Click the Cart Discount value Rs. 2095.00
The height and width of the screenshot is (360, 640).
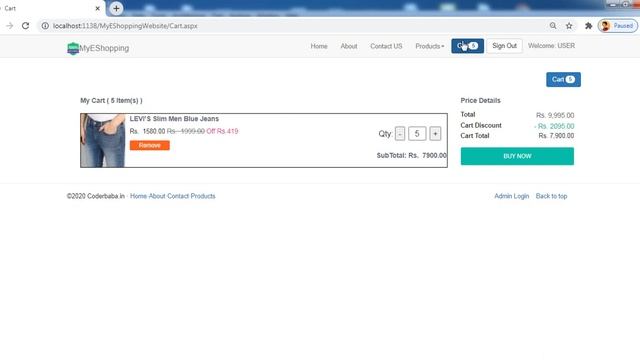click(554, 126)
